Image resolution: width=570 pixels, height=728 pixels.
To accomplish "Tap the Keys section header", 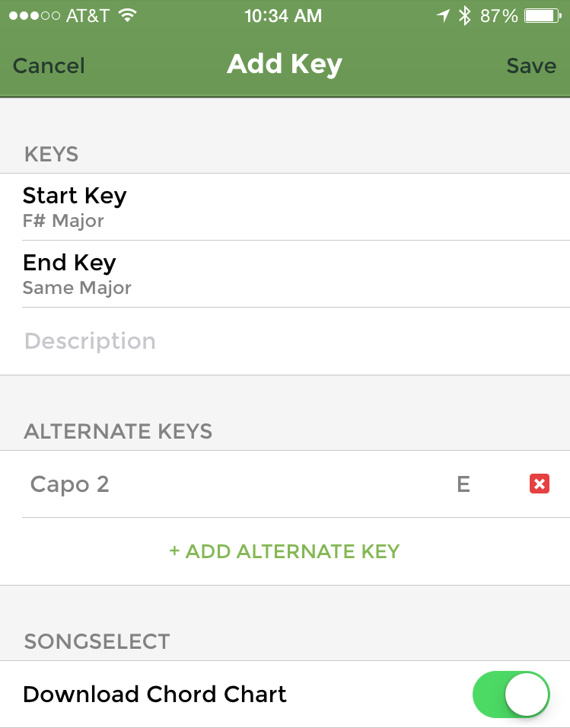I will pos(51,155).
